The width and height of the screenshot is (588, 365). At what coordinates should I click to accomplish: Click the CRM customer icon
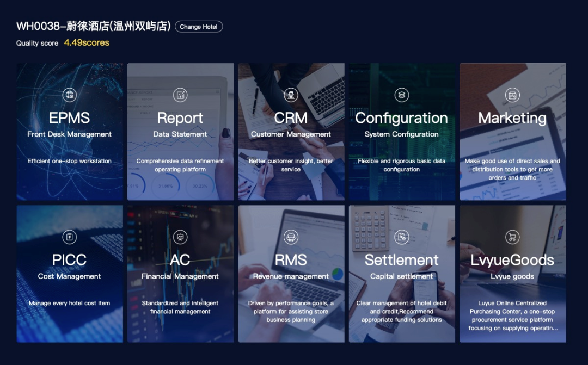pos(291,95)
